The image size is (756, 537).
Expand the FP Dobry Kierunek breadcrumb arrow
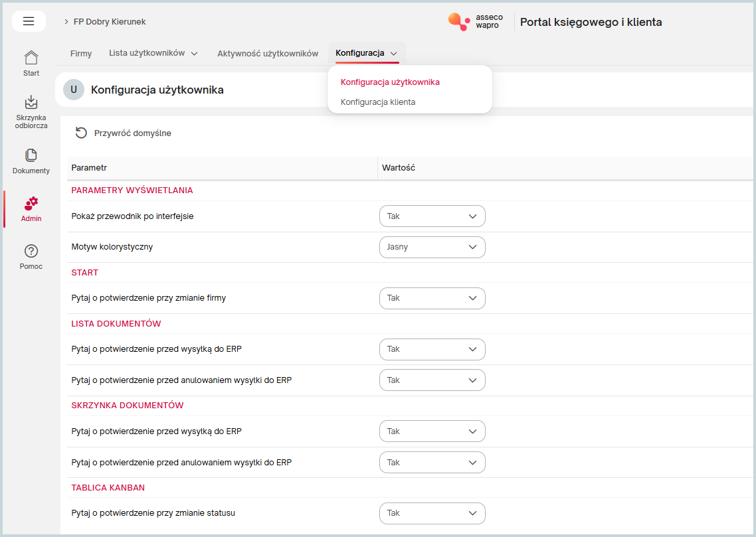tap(66, 22)
